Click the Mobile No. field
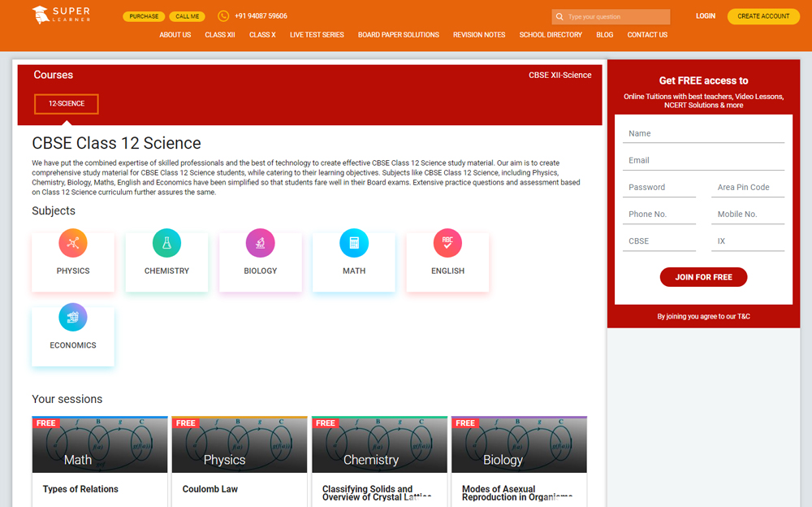The width and height of the screenshot is (812, 507). pyautogui.click(x=748, y=214)
